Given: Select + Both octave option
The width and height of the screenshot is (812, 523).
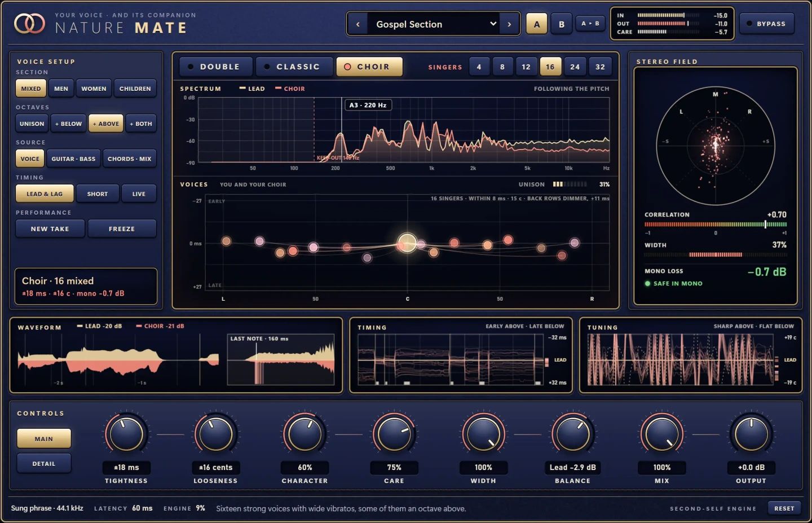Looking at the screenshot, I should click(x=141, y=124).
